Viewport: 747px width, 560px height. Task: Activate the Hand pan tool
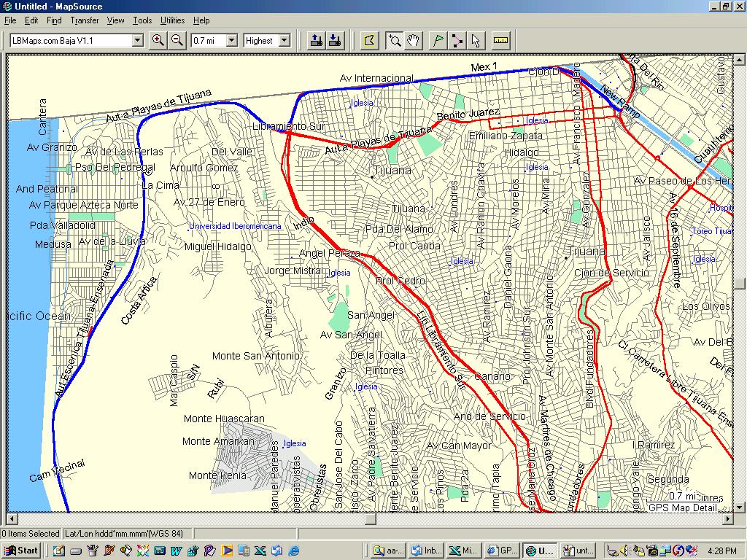[412, 40]
